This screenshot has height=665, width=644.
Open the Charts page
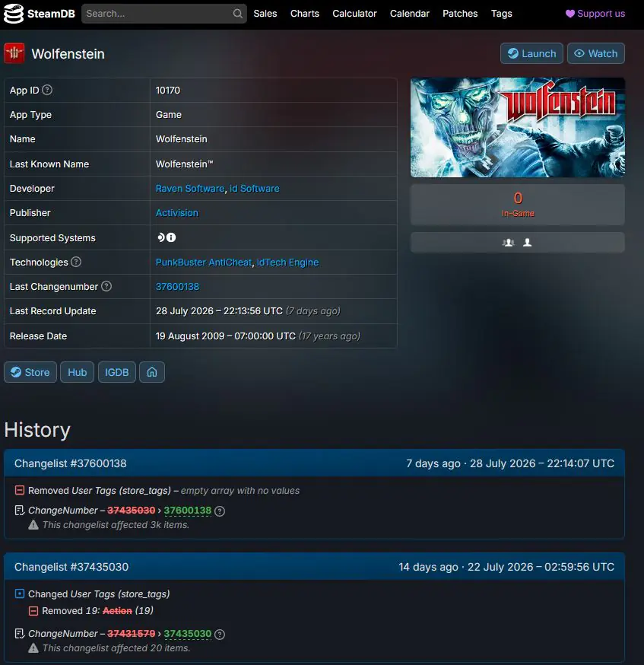click(x=305, y=14)
